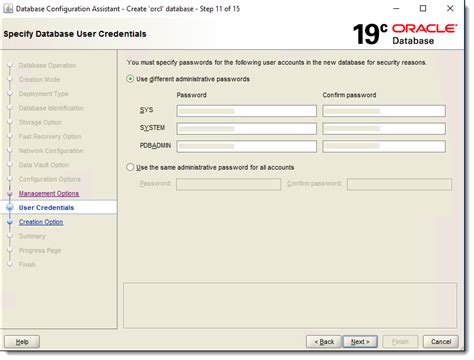Image resolution: width=474 pixels, height=360 pixels.
Task: Click the SYS confirm password field
Action: [384, 111]
